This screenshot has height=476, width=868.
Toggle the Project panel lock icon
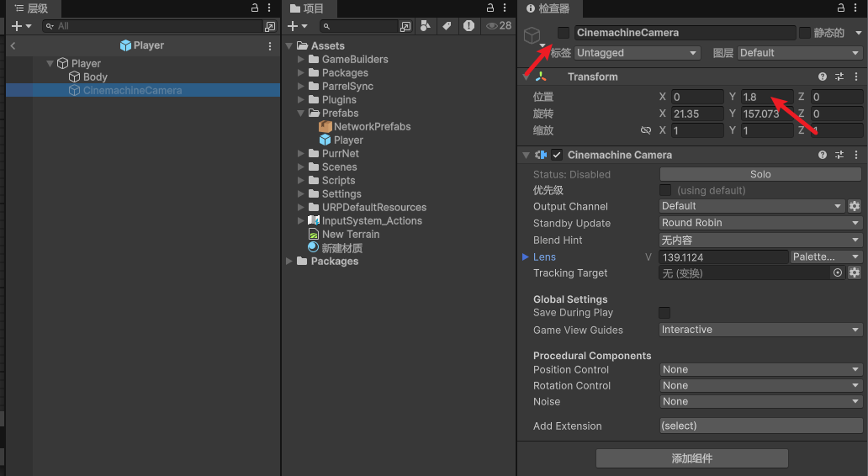pyautogui.click(x=490, y=8)
